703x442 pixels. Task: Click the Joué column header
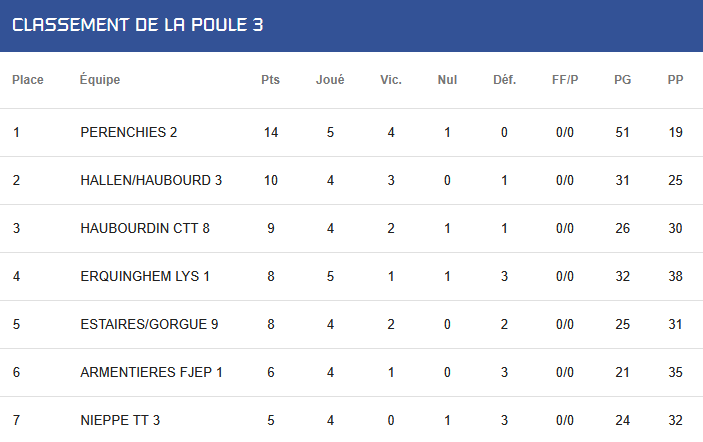(330, 80)
